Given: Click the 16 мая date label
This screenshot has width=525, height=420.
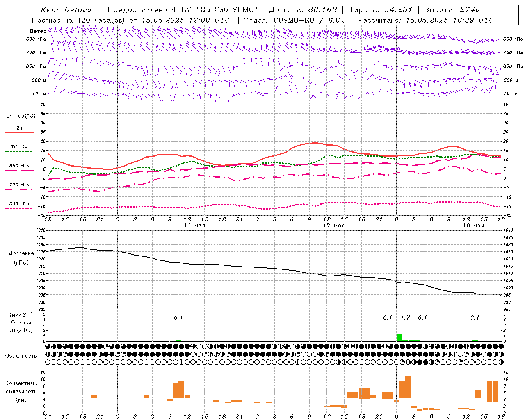Looking at the screenshot, I should click(194, 225).
